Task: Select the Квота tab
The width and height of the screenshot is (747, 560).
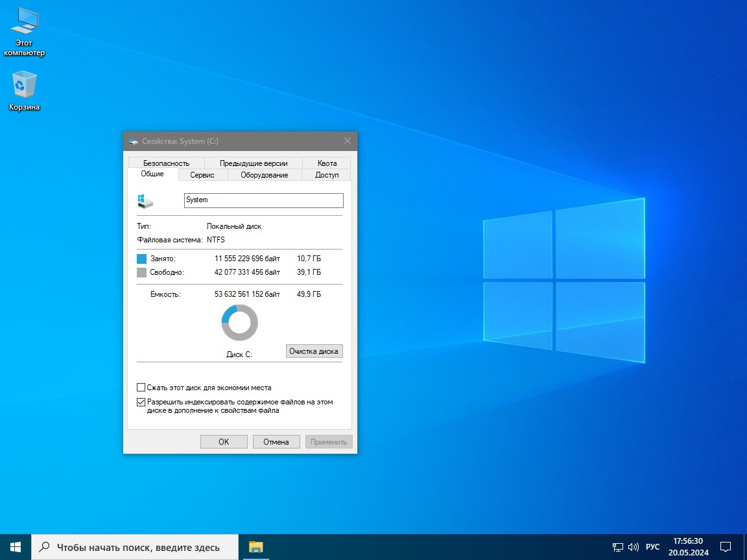Action: click(327, 163)
